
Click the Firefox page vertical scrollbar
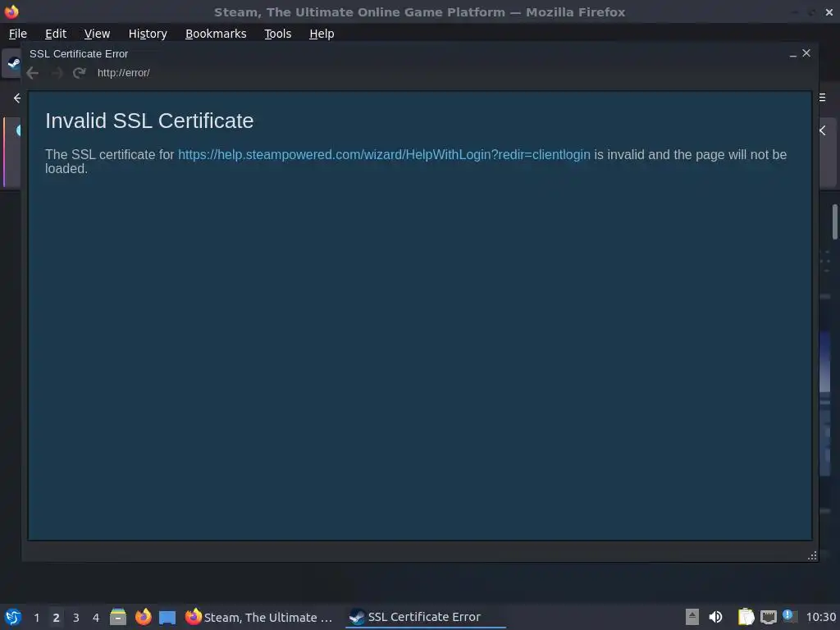(834, 221)
